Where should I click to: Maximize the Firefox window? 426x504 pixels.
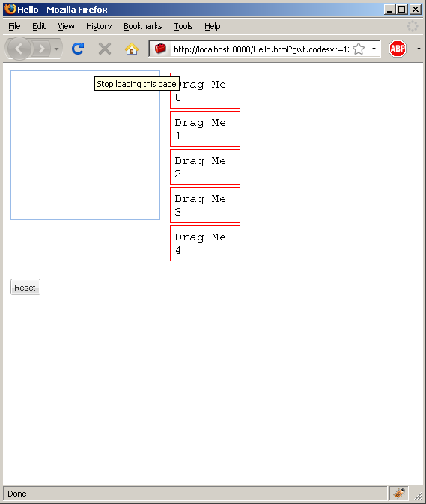(402, 9)
